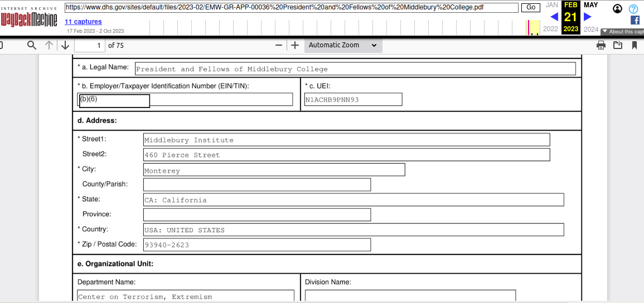Click the empty Province field
The height and width of the screenshot is (303, 644).
pos(257,214)
